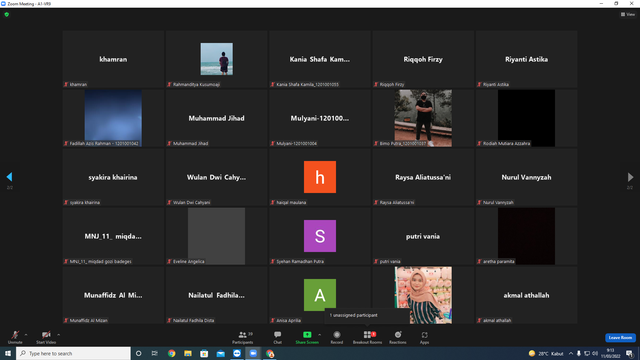Click the orange 'h' avatar of haiqal maulana
This screenshot has height=360, width=640.
(x=320, y=177)
